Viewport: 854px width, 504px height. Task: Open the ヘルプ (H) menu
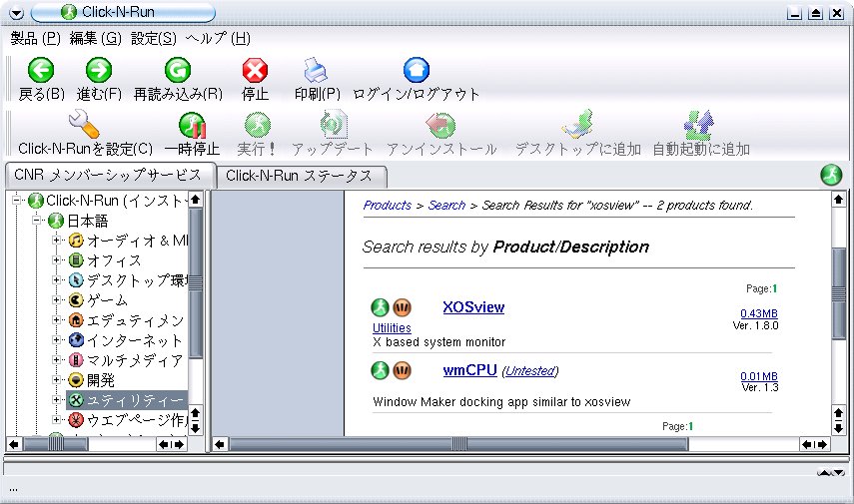[x=218, y=38]
